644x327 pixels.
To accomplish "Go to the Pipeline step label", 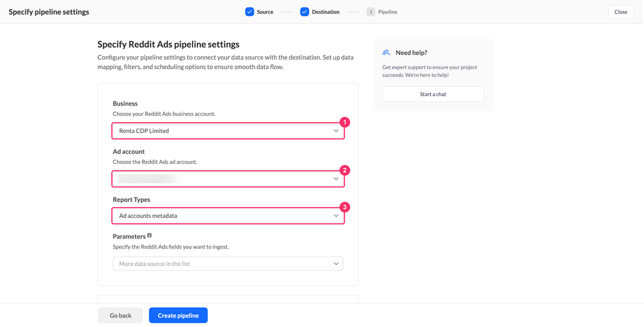I will point(388,12).
